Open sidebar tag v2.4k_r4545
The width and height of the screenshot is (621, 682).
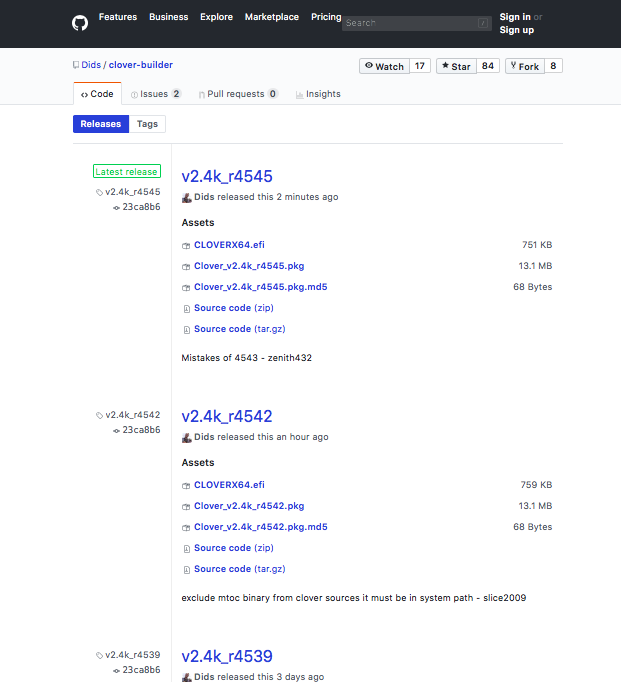[133, 192]
